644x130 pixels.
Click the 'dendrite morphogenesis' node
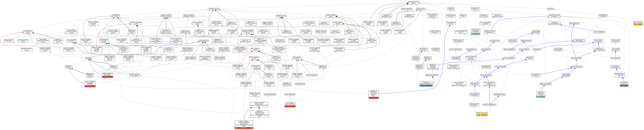click(x=489, y=105)
